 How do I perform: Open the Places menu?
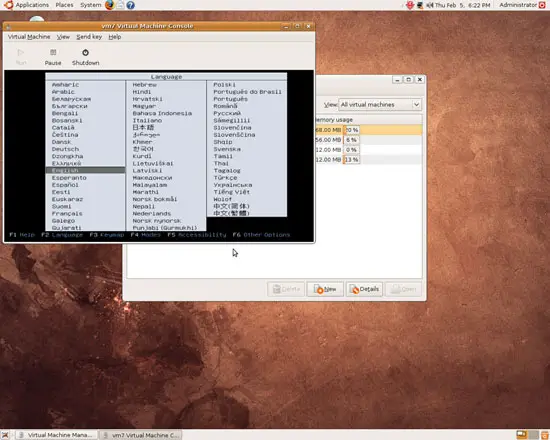65,5
